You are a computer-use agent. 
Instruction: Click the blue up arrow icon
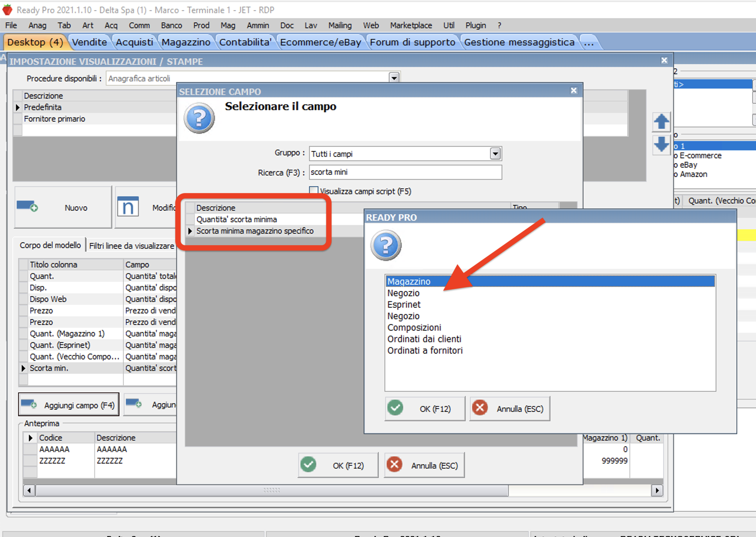click(x=661, y=121)
